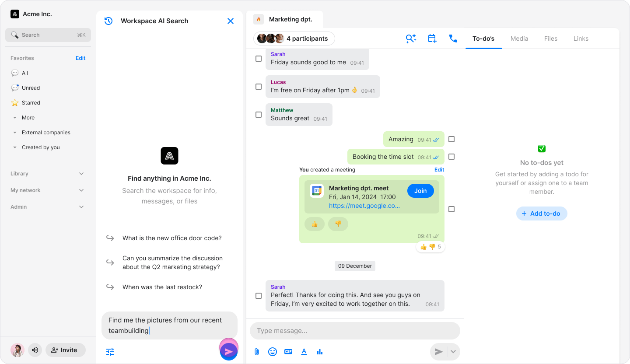Tick the checkbox for Matthew's message
The width and height of the screenshot is (630, 364).
tap(259, 115)
